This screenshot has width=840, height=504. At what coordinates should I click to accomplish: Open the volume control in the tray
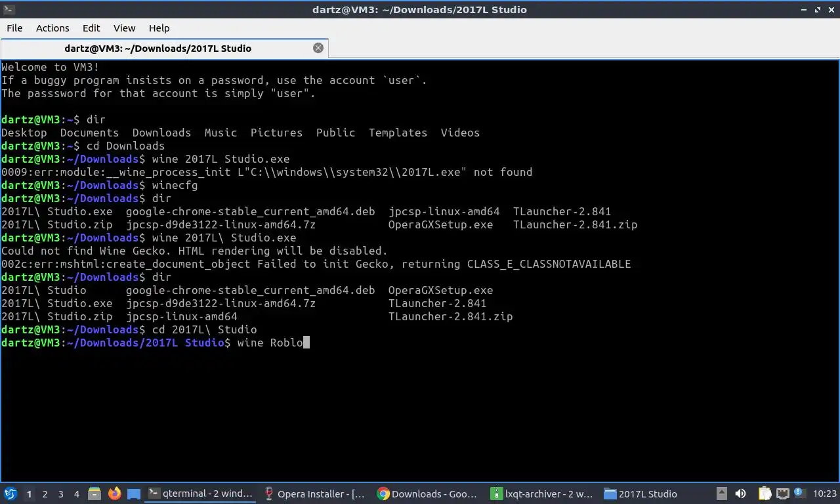[x=740, y=493]
